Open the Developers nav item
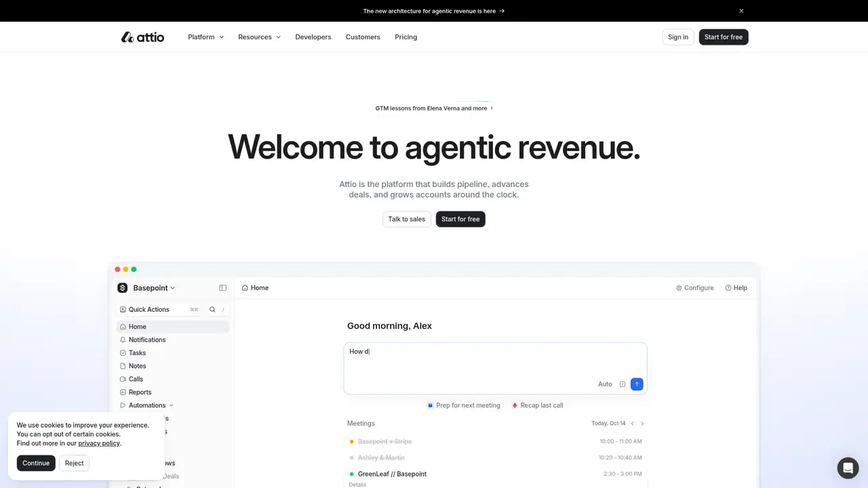Image resolution: width=868 pixels, height=488 pixels. coord(313,37)
